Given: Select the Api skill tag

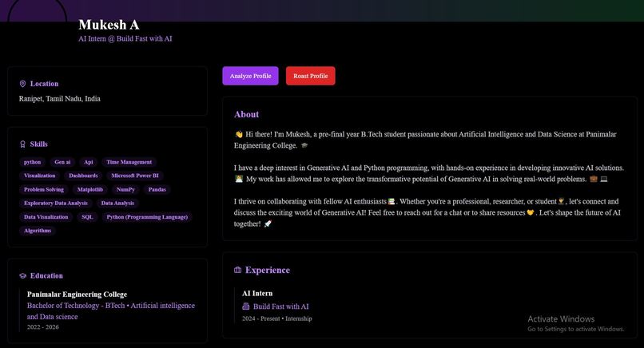Looking at the screenshot, I should (89, 162).
